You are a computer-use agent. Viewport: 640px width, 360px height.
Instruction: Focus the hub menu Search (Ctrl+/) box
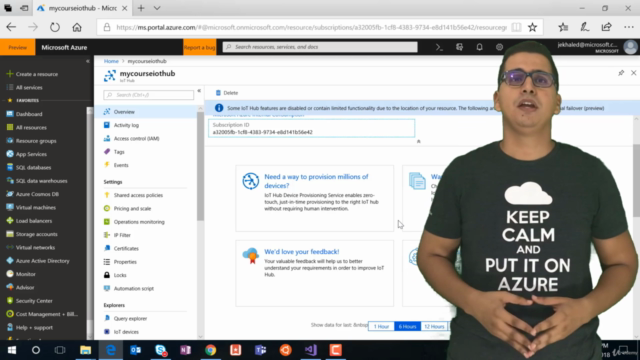[x=149, y=95]
